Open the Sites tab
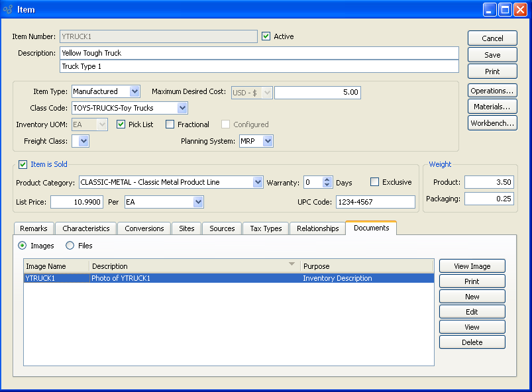The image size is (532, 392). click(x=187, y=228)
